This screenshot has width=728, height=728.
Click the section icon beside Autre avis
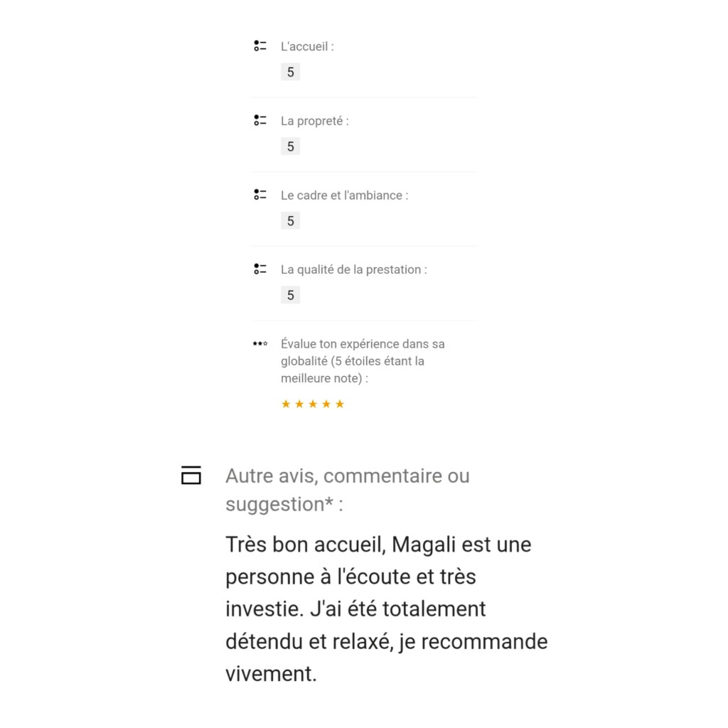point(191,475)
